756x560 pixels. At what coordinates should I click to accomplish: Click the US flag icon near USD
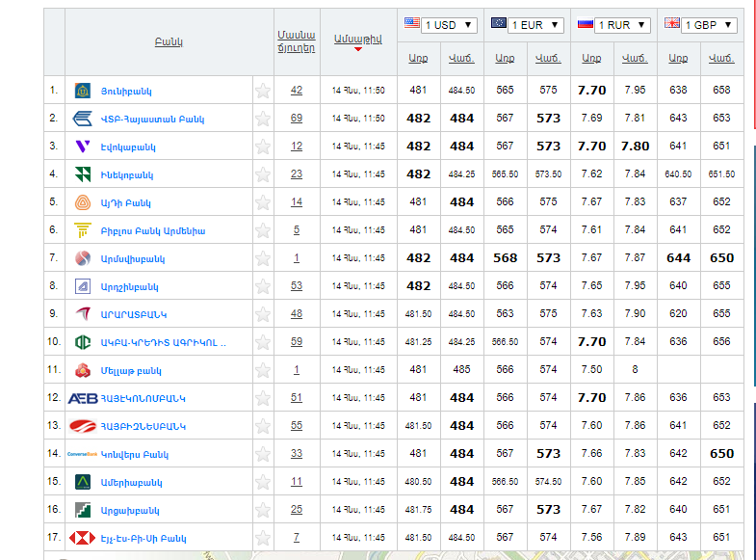[412, 23]
